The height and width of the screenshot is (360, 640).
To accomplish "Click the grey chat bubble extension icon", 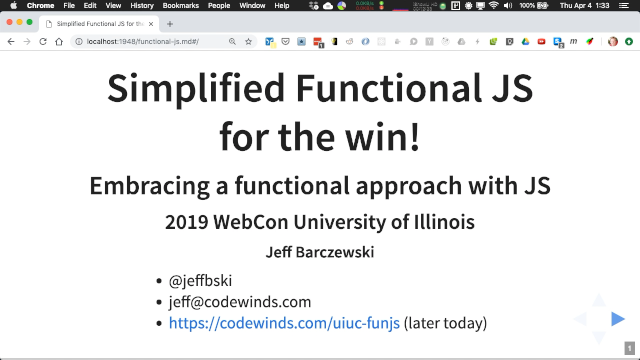I will click(x=413, y=42).
